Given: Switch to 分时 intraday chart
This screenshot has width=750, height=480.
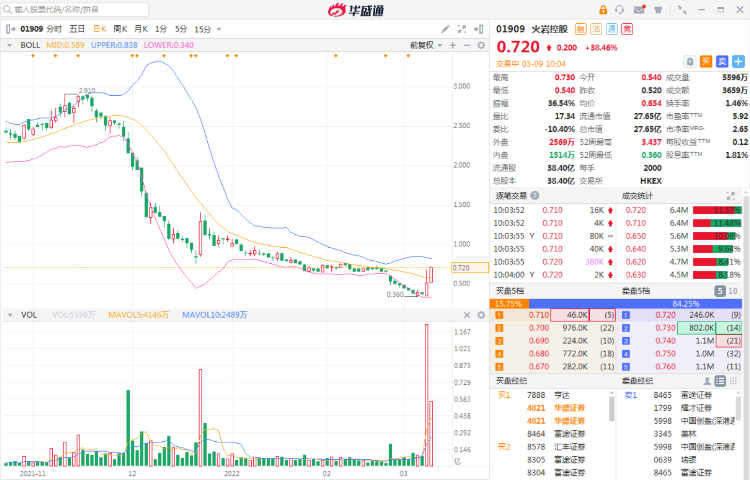Looking at the screenshot, I should [54, 29].
